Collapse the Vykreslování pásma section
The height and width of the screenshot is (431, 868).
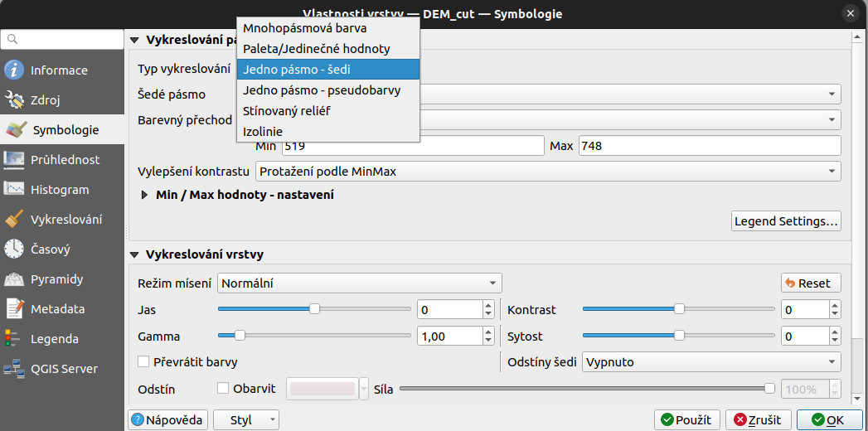tap(134, 40)
